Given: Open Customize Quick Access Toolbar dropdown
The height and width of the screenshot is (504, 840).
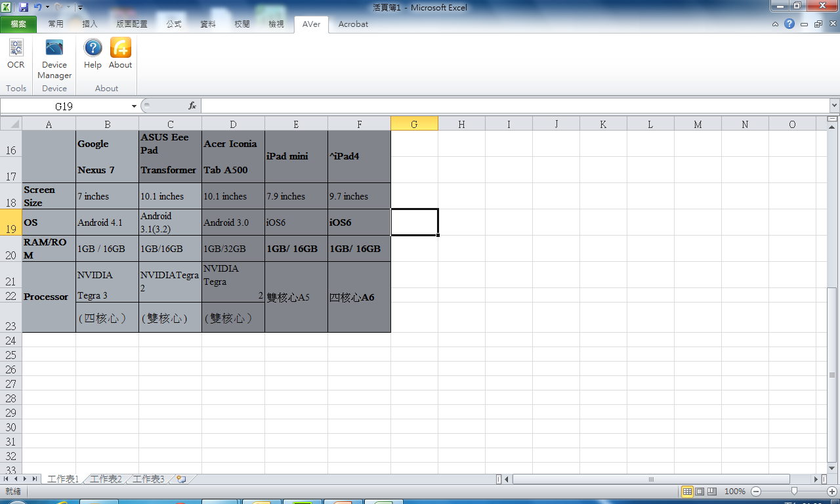Looking at the screenshot, I should pos(80,8).
